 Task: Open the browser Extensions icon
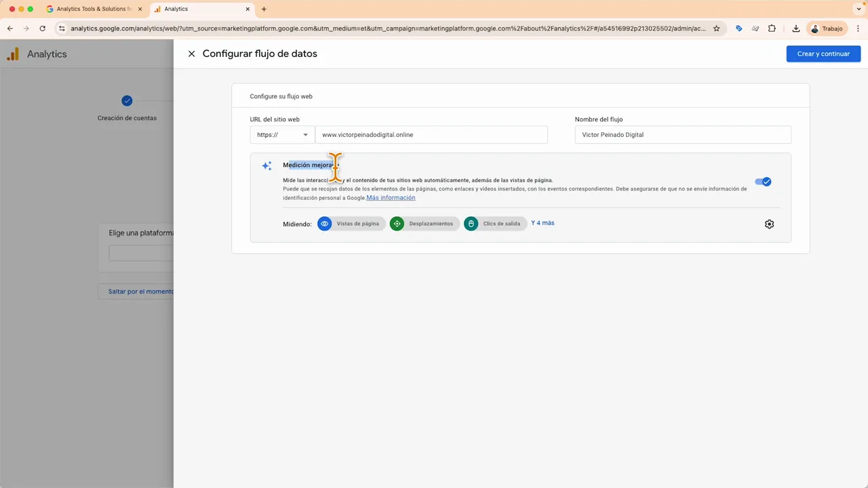point(772,28)
